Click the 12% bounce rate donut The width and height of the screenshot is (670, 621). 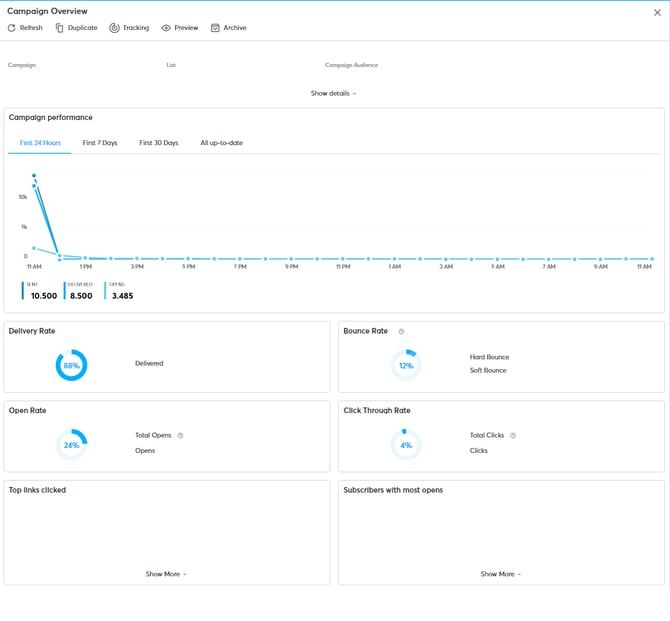tap(406, 365)
